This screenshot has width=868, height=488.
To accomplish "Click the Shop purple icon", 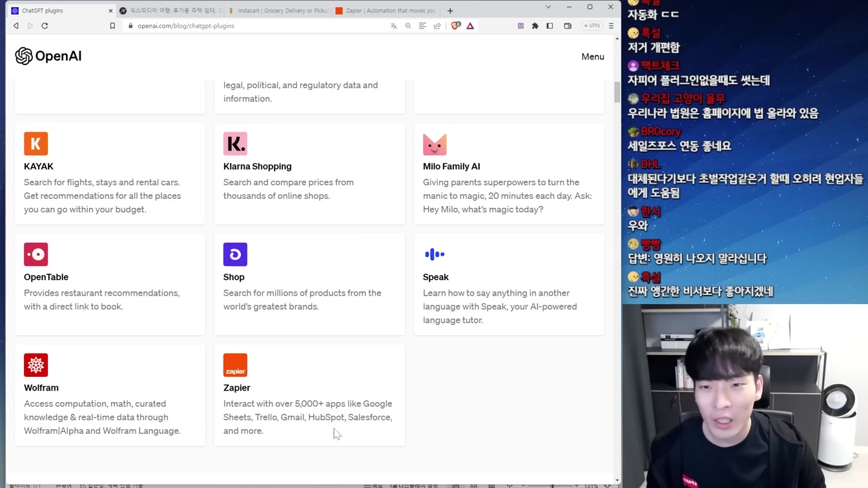I will (235, 254).
